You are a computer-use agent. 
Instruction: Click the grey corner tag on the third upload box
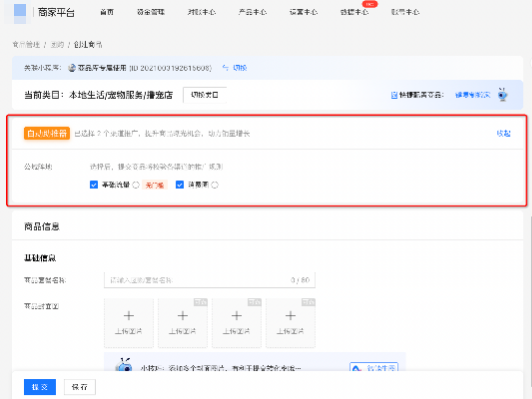coord(254,302)
